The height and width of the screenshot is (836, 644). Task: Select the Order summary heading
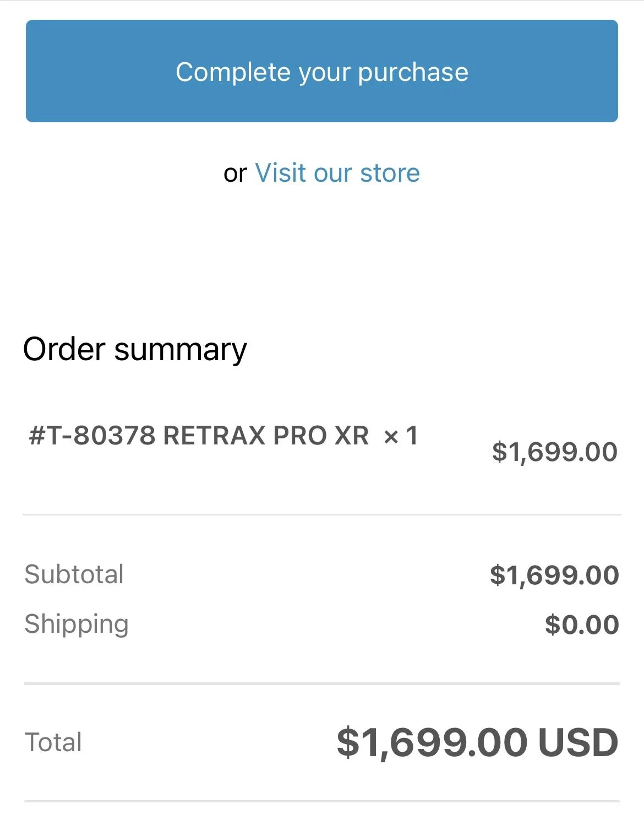(135, 349)
